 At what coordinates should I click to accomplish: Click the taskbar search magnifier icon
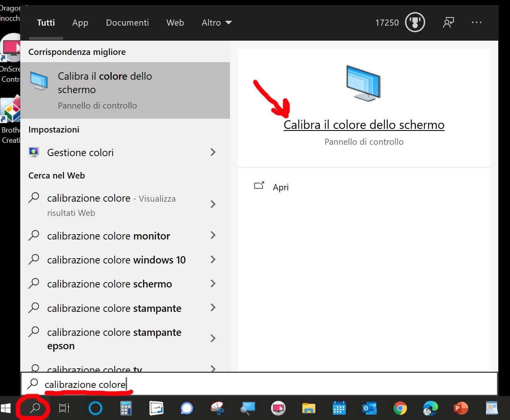[x=35, y=408]
